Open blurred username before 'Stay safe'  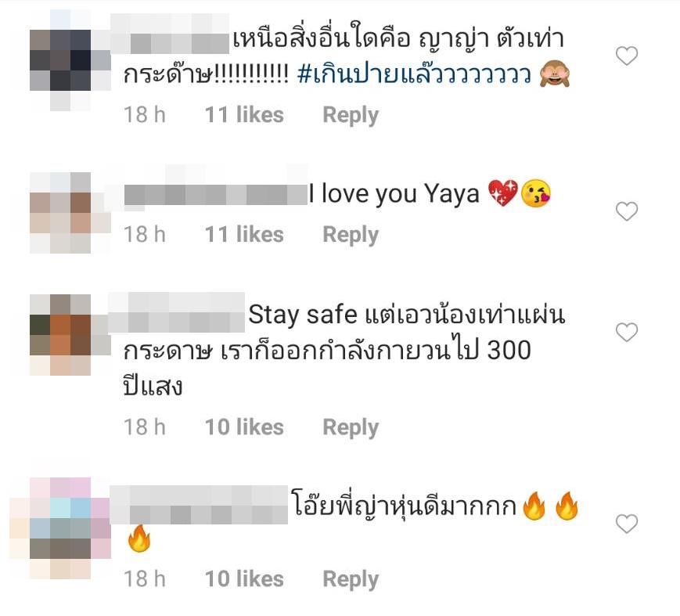point(177,313)
